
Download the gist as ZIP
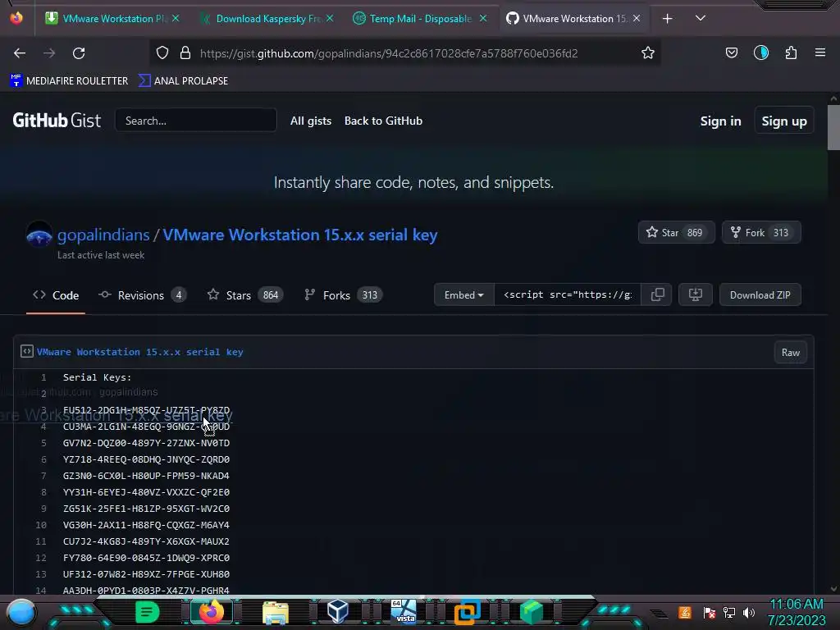(760, 294)
